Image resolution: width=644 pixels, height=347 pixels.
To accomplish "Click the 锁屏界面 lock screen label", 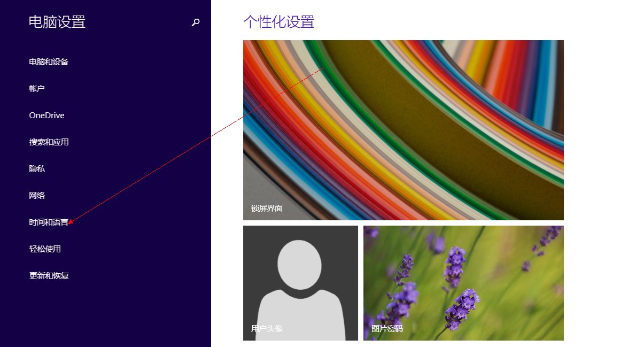I will pos(266,209).
